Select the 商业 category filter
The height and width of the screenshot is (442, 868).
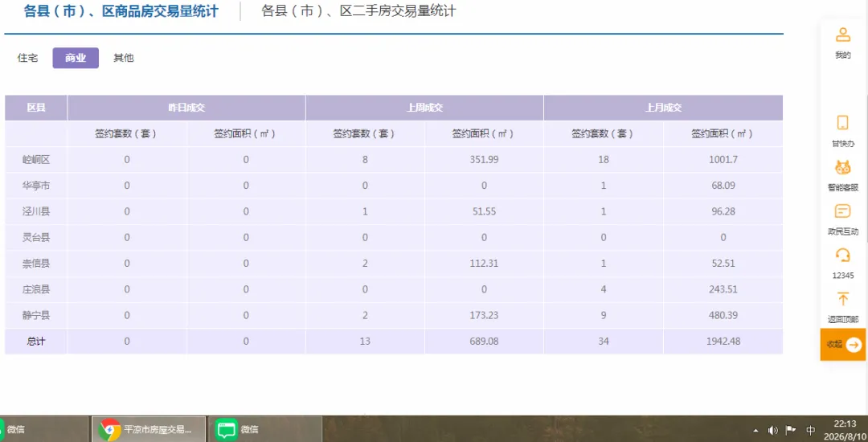click(76, 58)
